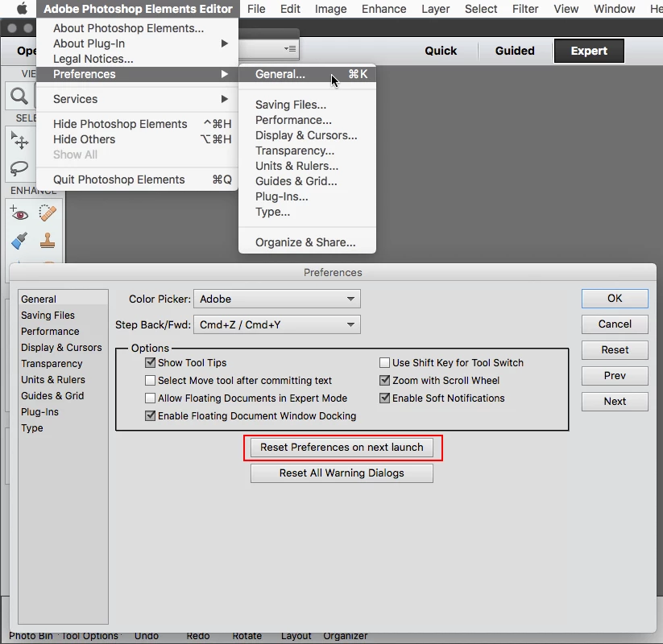Choose Performance... from submenu
Viewport: 663px width, 644px height.
tap(307, 120)
